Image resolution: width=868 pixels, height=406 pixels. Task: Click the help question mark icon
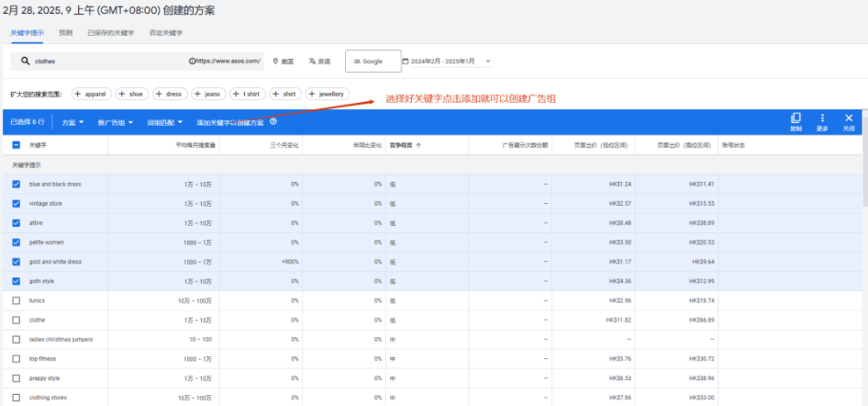[x=273, y=122]
